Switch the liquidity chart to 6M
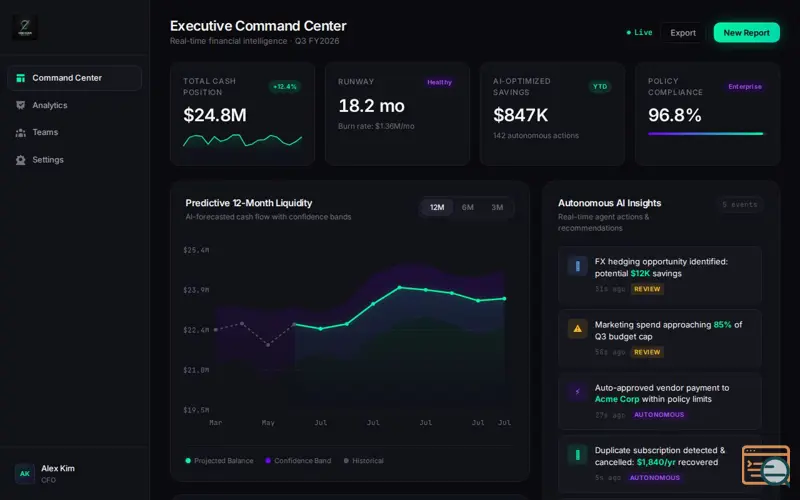 click(467, 207)
